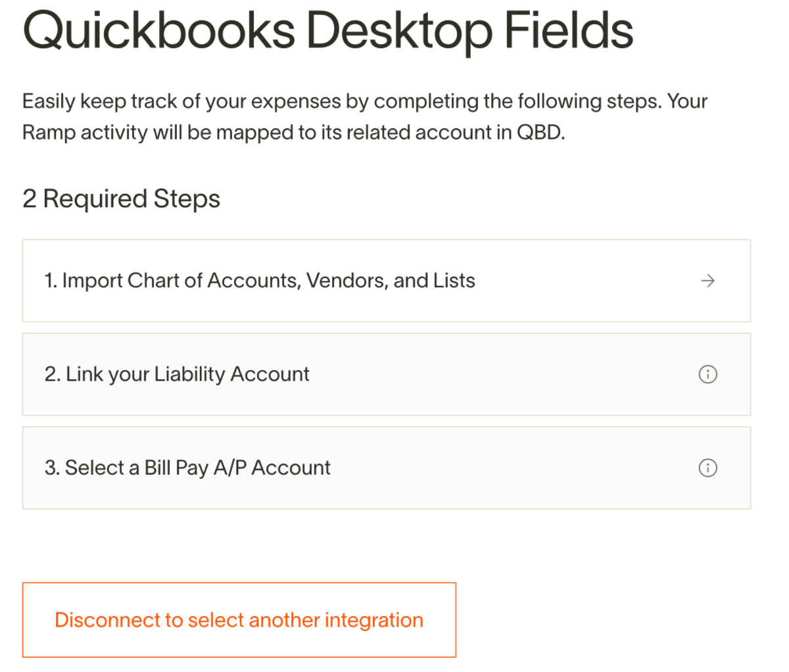The image size is (789, 672).
Task: Click the arrow icon on the Import Chart row
Action: (707, 281)
